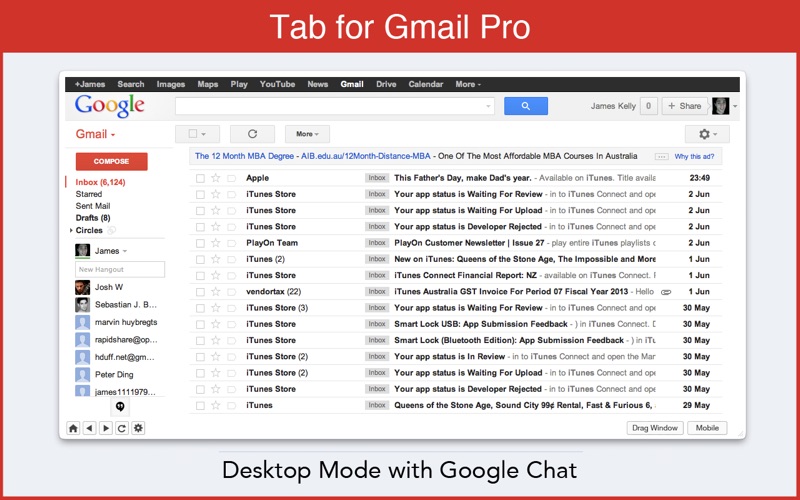Go back with the left arrow icon
The image size is (800, 500).
[89, 428]
